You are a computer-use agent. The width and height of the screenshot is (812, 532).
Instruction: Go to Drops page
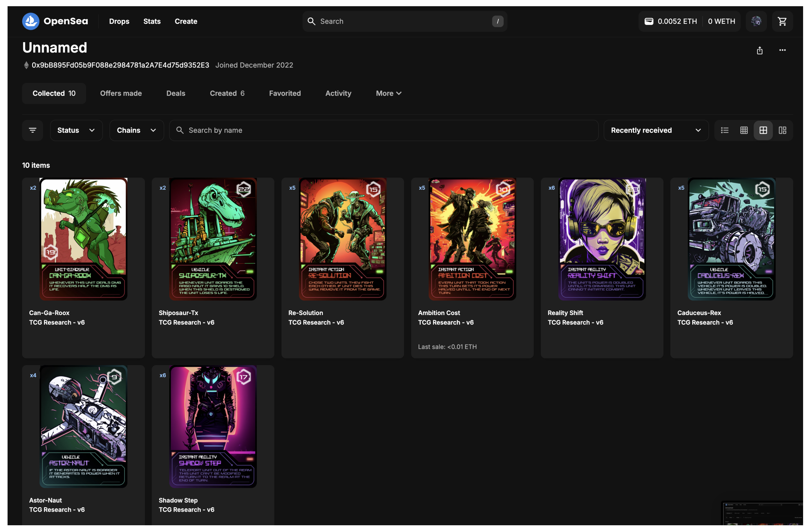pos(119,21)
